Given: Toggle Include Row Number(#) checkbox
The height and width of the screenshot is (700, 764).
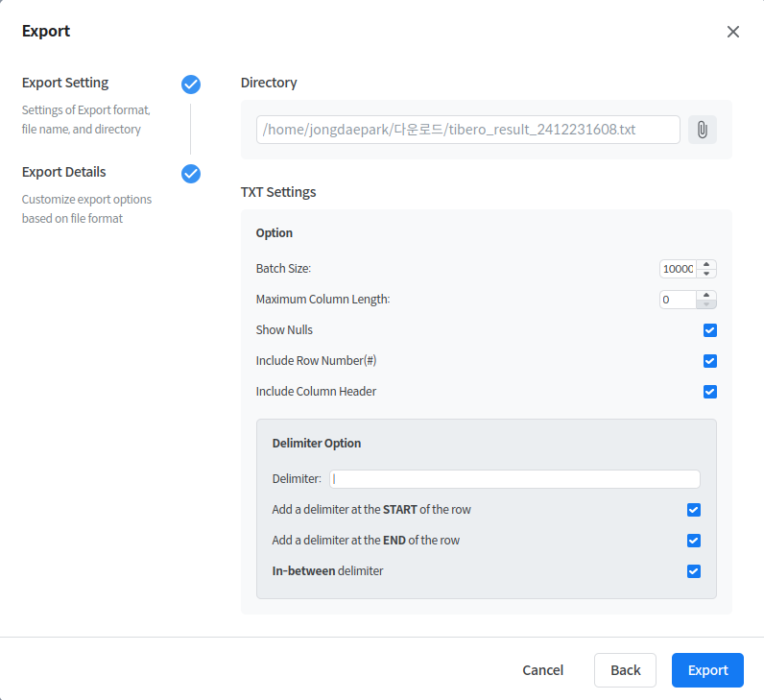Looking at the screenshot, I should (x=710, y=361).
